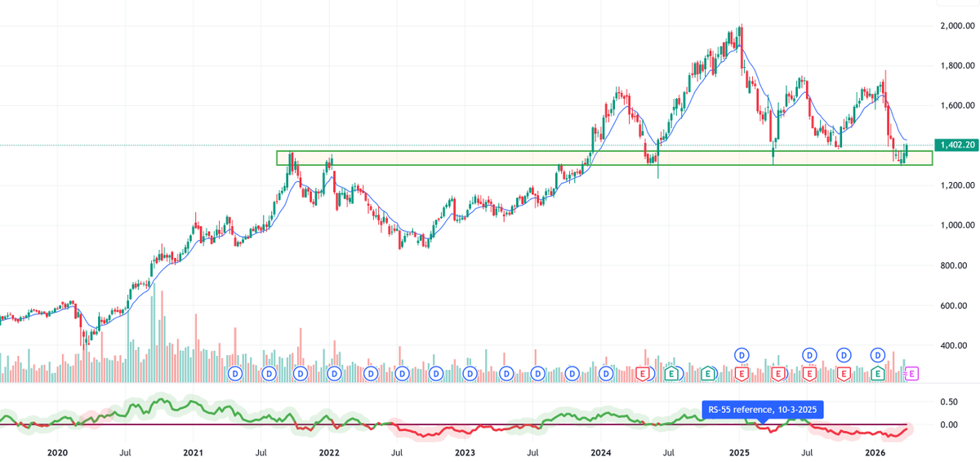The width and height of the screenshot is (980, 462).
Task: Click the 1,600.00 price axis label
Action: [x=959, y=105]
